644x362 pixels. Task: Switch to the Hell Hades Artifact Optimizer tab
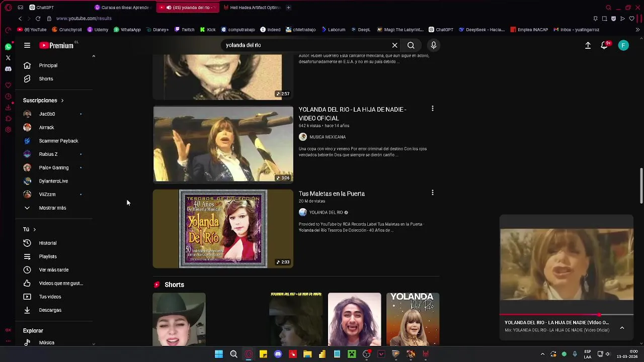coord(252,8)
